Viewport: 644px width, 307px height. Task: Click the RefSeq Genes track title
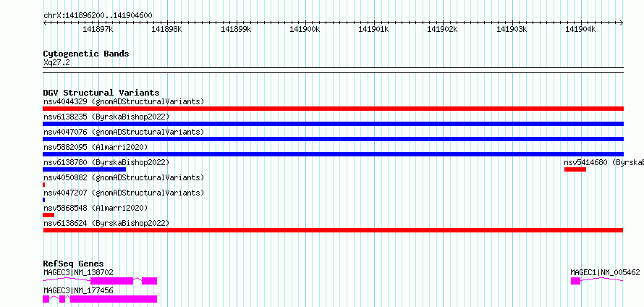74,264
